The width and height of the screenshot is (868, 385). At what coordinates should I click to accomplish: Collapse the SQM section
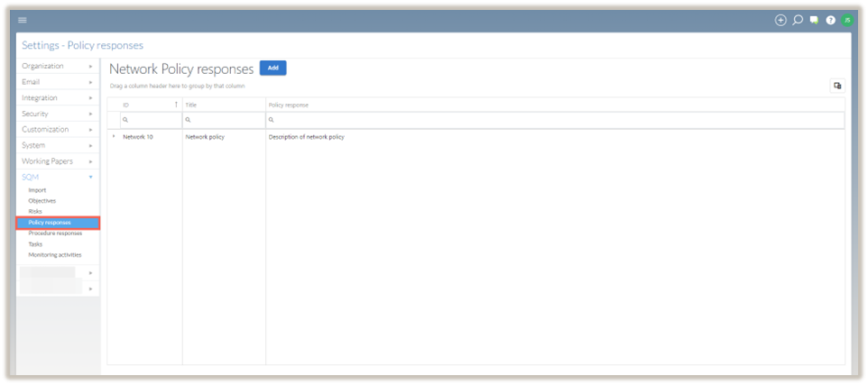coord(58,177)
